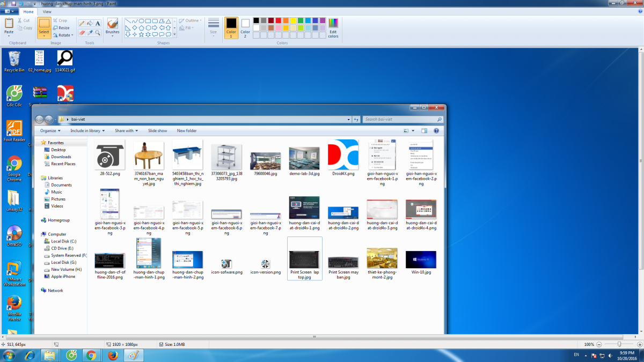Pick the Fill with color bucket tool

click(x=90, y=23)
